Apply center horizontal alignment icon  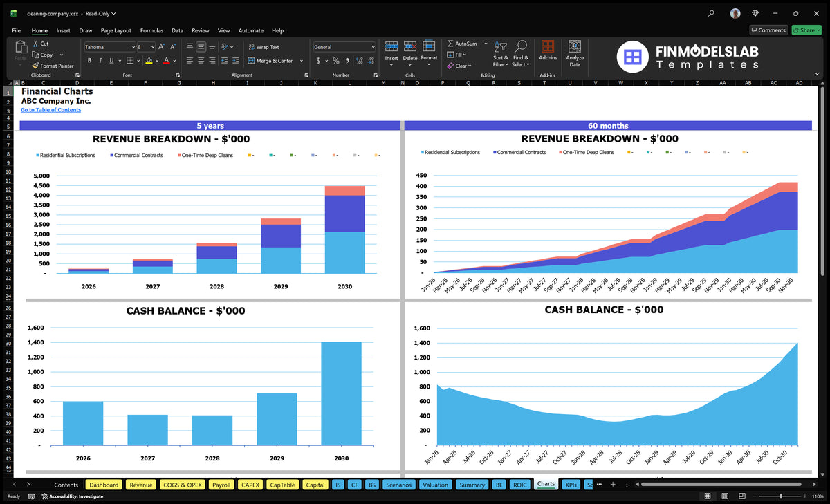(x=201, y=61)
